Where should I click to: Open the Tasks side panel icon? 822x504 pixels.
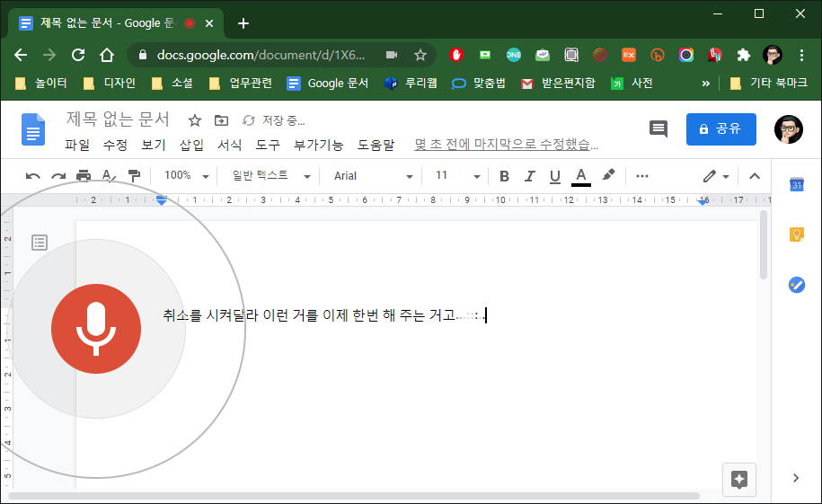click(796, 285)
